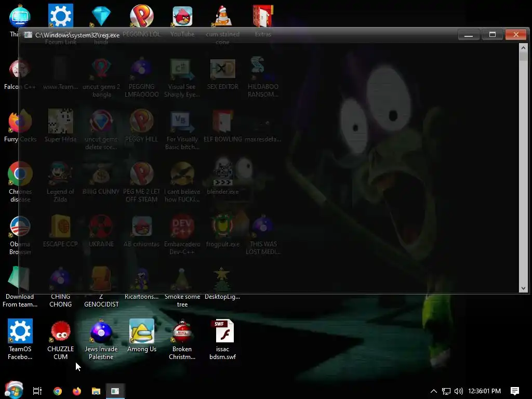Maximize the reg.exe console window
The height and width of the screenshot is (399, 532).
pos(493,35)
